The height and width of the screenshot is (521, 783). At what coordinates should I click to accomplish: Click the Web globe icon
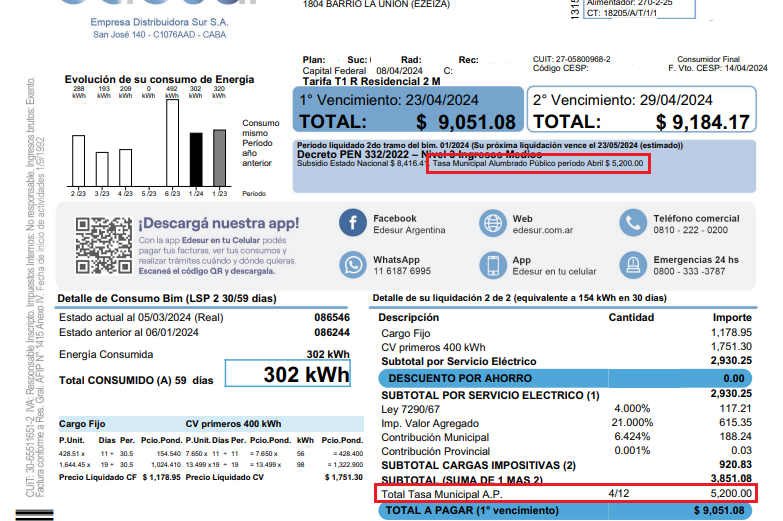(x=493, y=223)
